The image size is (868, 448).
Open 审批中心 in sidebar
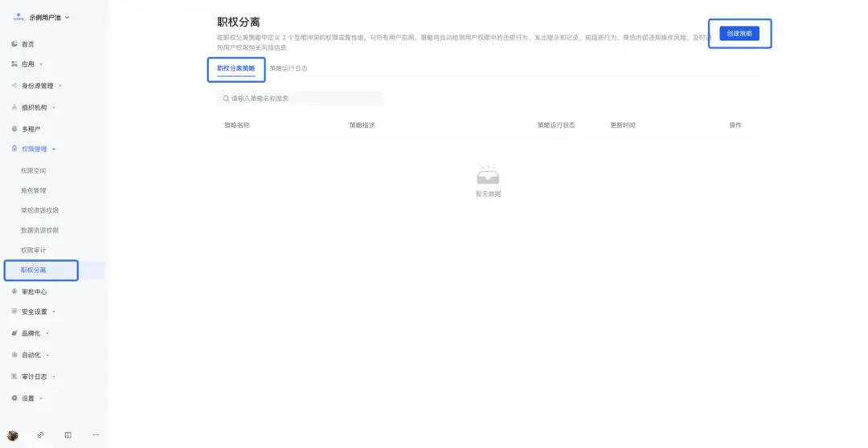pyautogui.click(x=35, y=292)
